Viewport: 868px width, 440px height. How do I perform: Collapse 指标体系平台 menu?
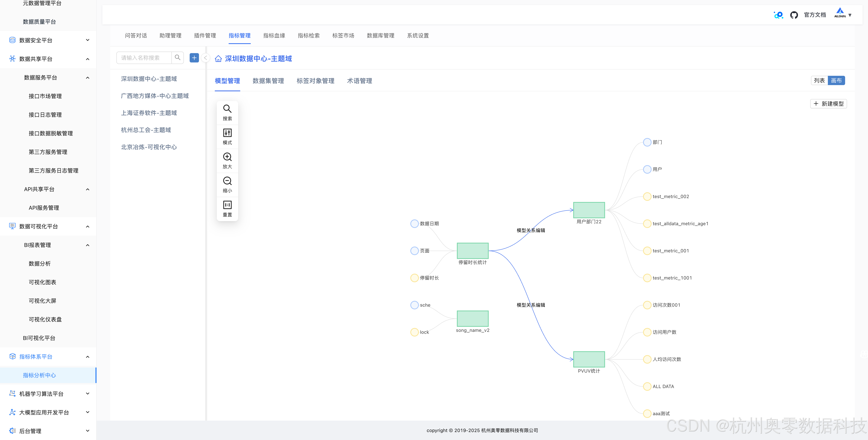point(88,356)
